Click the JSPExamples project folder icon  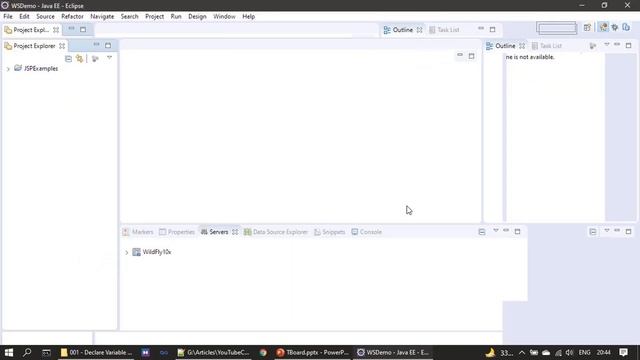coord(18,68)
